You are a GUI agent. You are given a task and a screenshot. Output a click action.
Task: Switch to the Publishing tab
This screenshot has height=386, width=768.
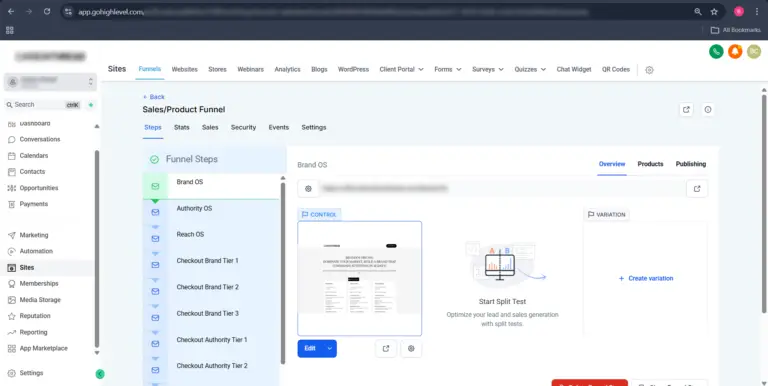pos(691,164)
